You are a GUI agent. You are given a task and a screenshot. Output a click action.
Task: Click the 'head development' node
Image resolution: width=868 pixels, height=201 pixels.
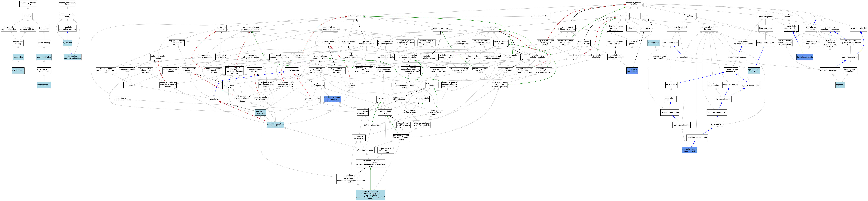[731, 85]
